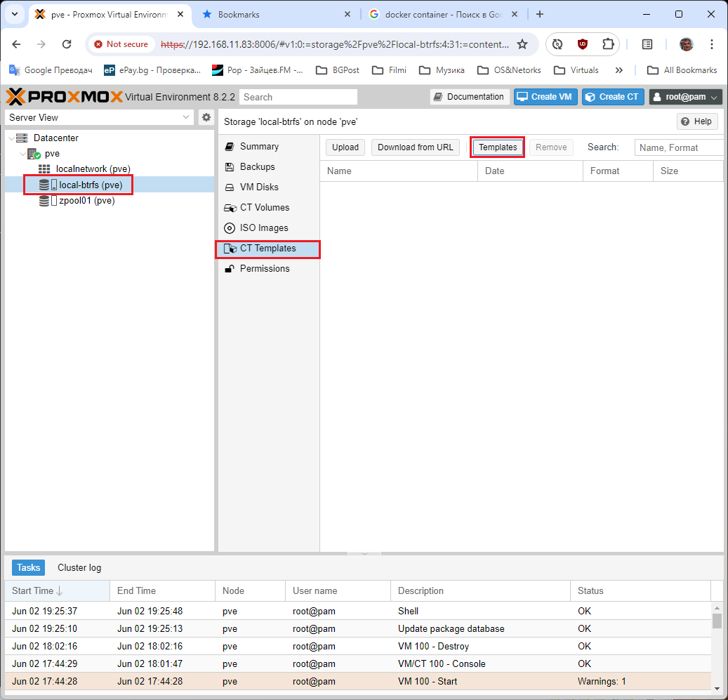Click the Upload button
Screen dimensions: 728x700
(x=345, y=147)
